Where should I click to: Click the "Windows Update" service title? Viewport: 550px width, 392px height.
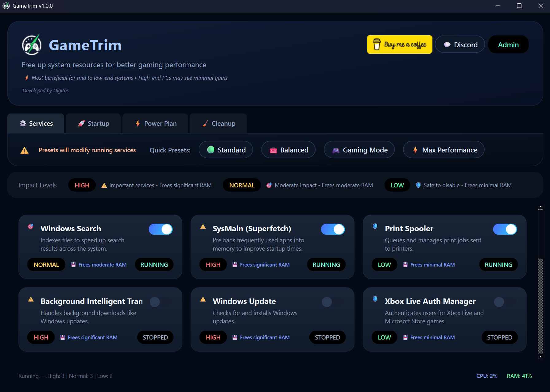click(244, 301)
